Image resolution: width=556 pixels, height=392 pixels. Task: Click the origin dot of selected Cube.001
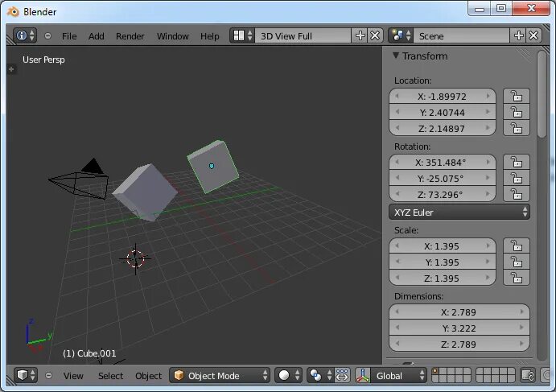[x=212, y=166]
